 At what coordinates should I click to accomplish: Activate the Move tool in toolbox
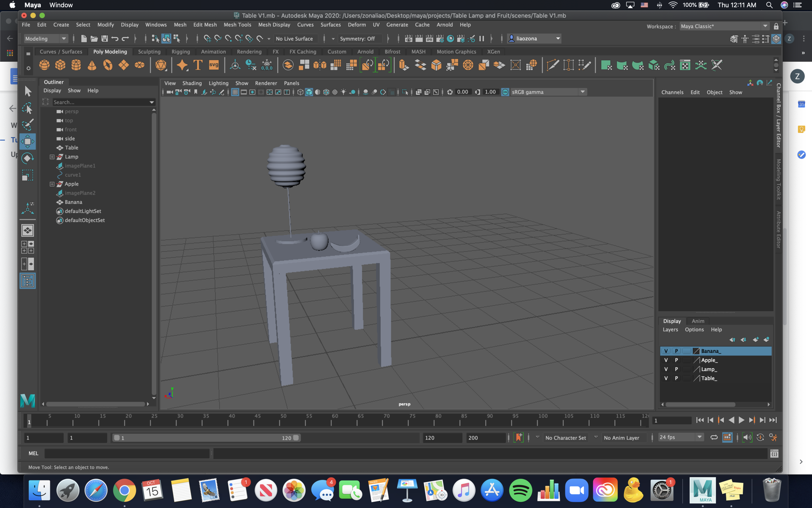(x=28, y=141)
